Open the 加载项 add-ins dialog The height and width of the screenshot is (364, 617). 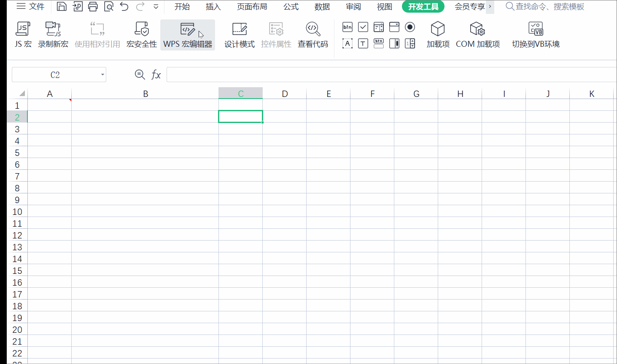pyautogui.click(x=438, y=35)
